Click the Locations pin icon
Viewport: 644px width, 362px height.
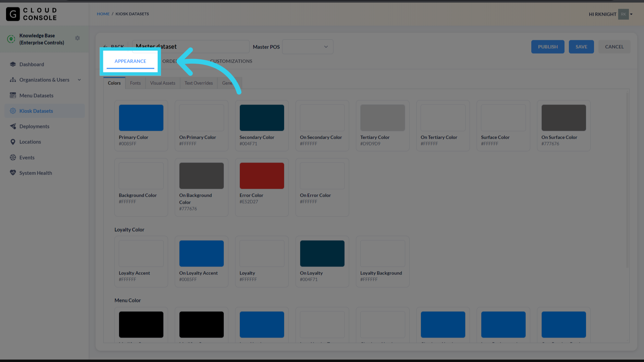[x=13, y=142]
